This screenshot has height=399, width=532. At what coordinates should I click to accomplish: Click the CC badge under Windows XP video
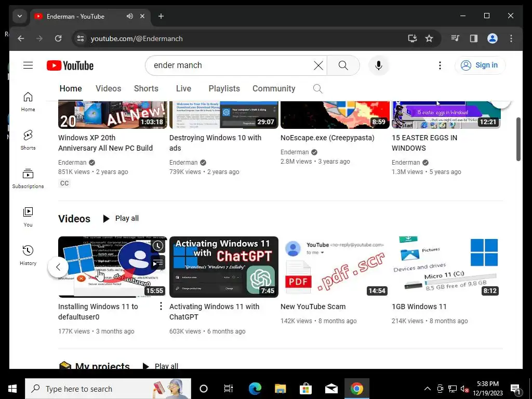pos(64,183)
